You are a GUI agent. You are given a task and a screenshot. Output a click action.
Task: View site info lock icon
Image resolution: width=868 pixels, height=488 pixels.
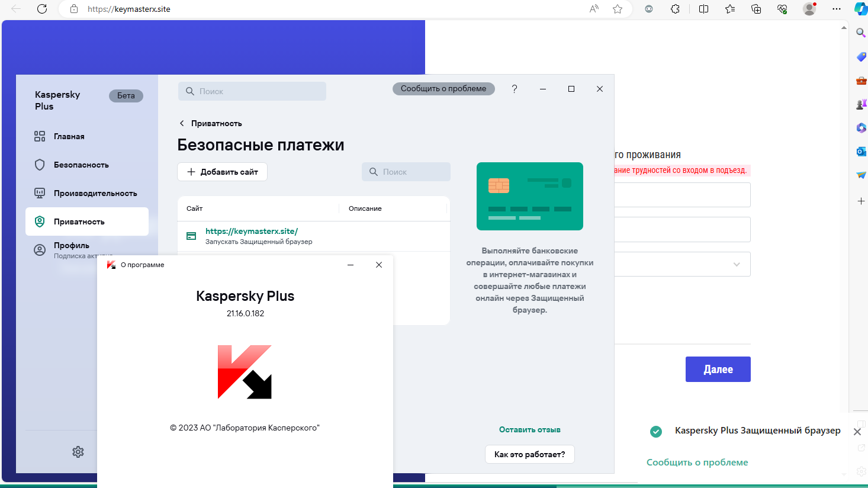[74, 9]
